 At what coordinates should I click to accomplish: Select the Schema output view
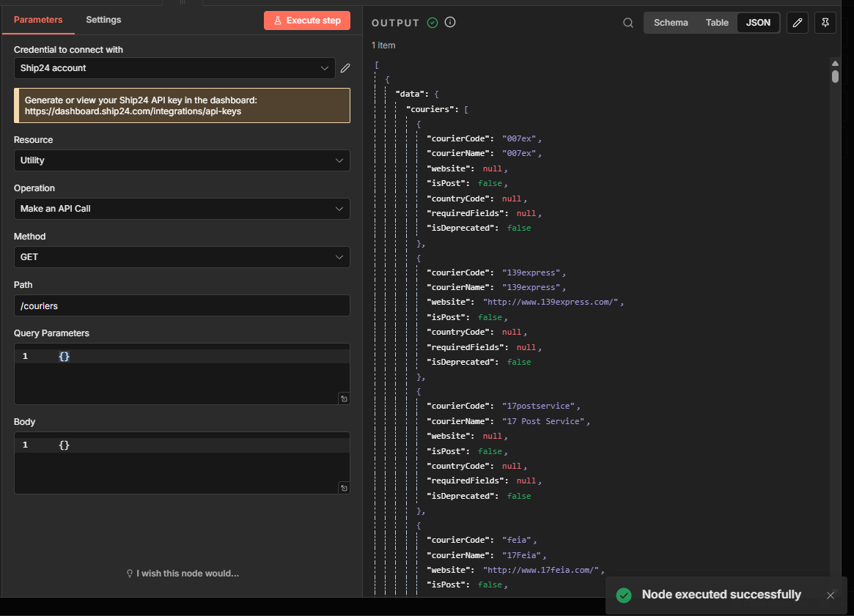coord(671,23)
